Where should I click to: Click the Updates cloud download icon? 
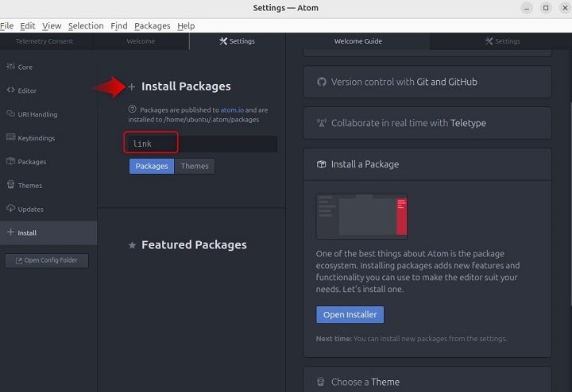tap(10, 209)
